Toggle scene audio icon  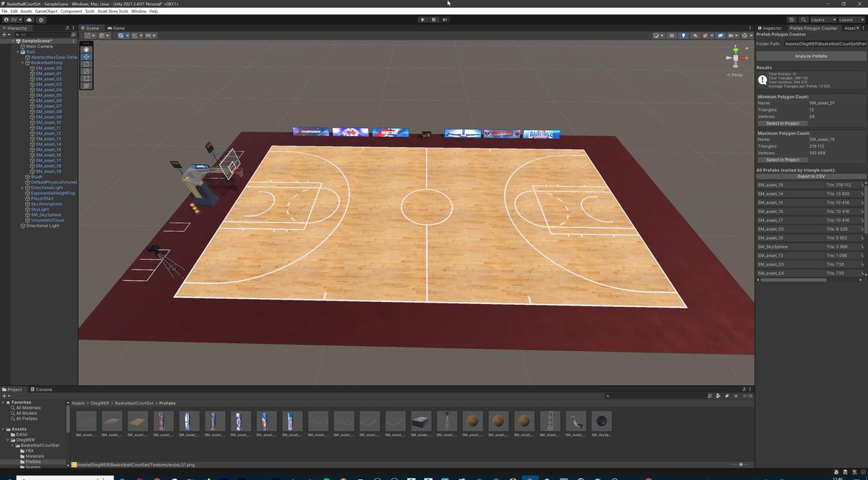tap(696, 35)
